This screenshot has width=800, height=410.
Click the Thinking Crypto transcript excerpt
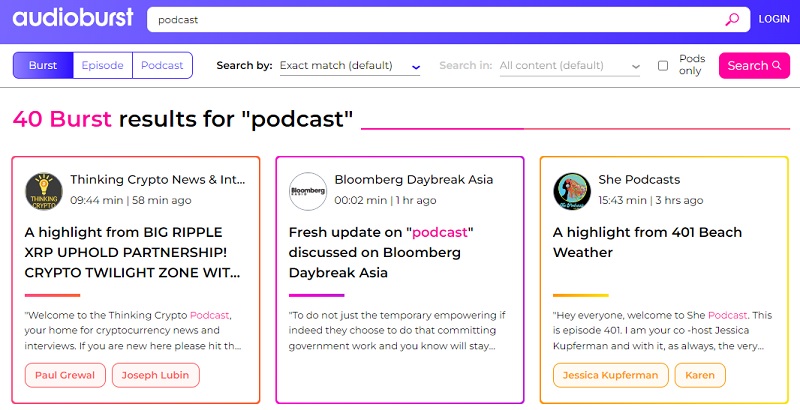pyautogui.click(x=133, y=330)
